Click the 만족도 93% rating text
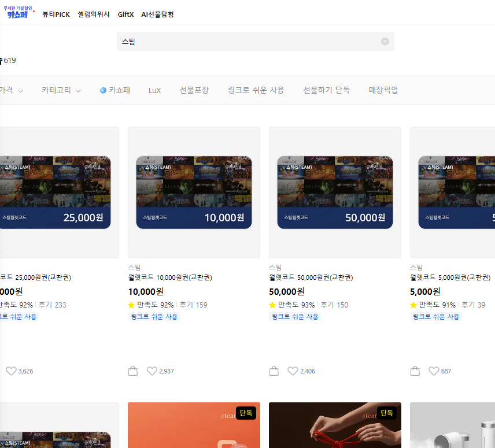This screenshot has height=448, width=495. [x=297, y=305]
